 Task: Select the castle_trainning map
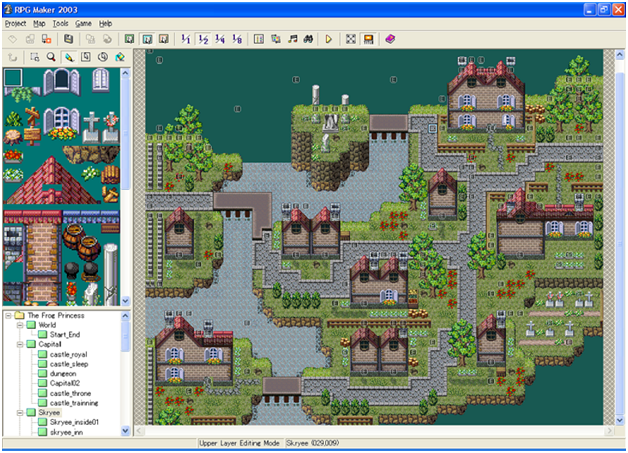pos(74,403)
